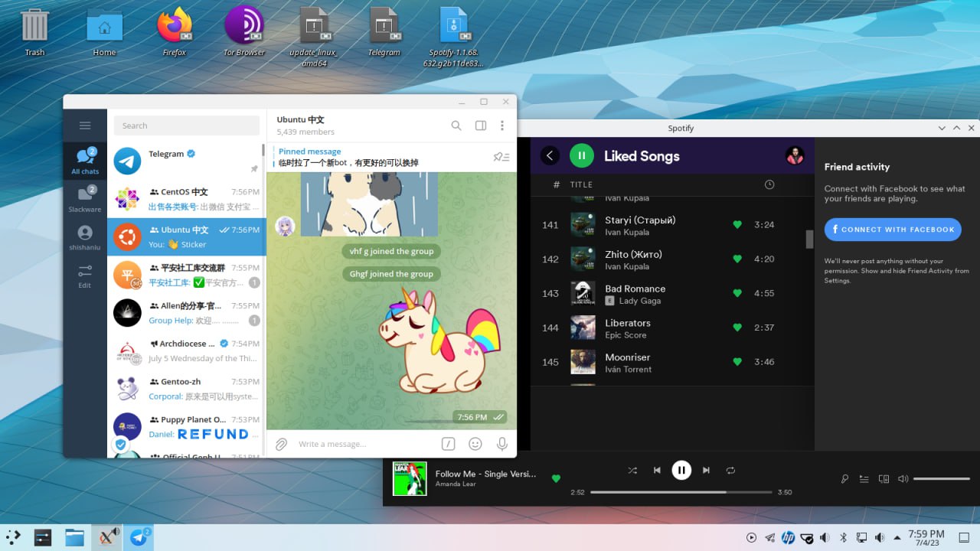Screen dimensions: 980x551
Task: Select the All chats folder
Action: (85, 161)
